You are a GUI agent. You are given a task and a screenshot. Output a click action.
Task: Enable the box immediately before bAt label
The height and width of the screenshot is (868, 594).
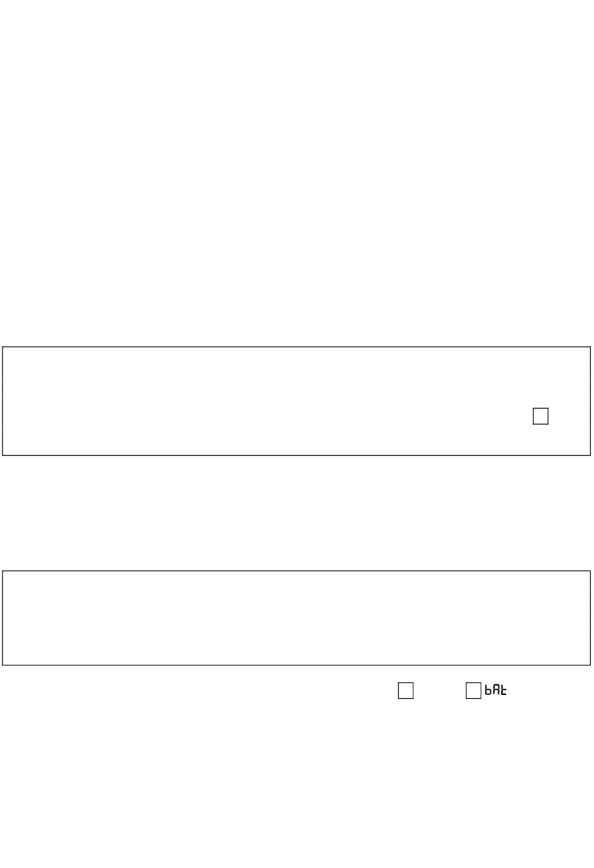tap(473, 691)
